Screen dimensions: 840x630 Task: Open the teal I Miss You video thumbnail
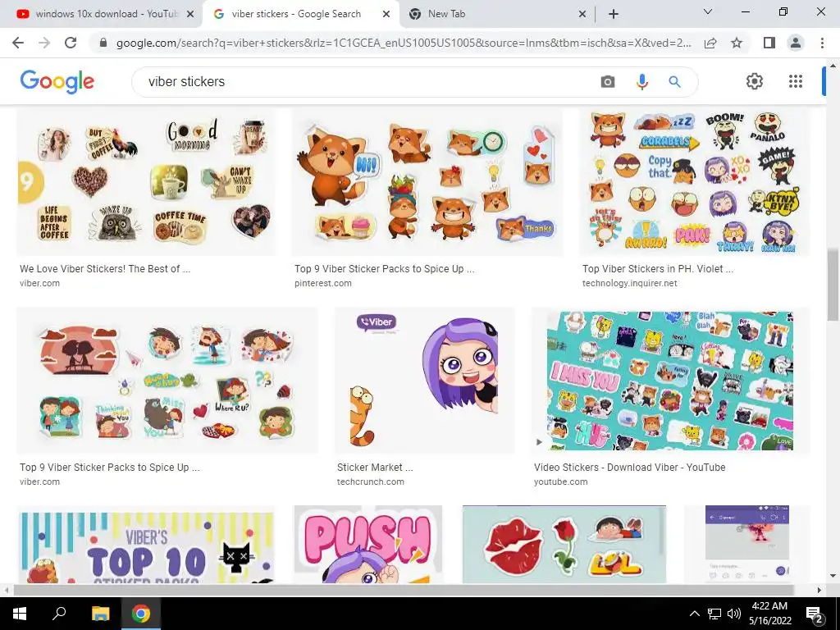coord(670,381)
